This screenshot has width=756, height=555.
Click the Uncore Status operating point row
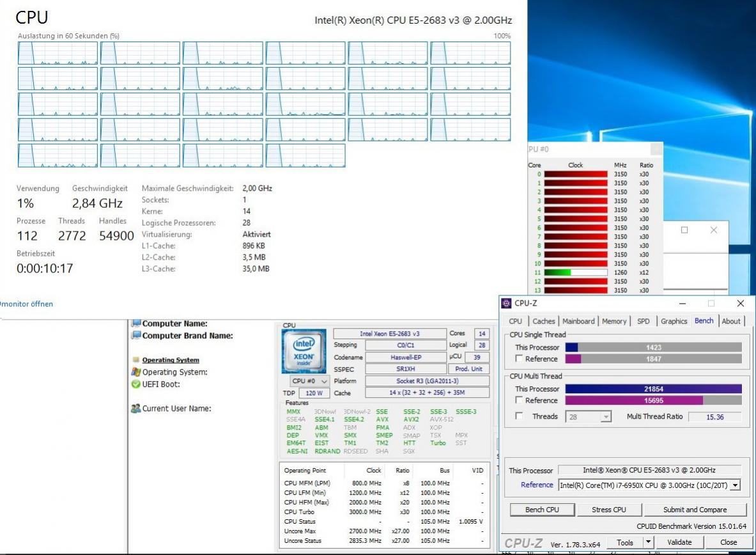pos(384,540)
